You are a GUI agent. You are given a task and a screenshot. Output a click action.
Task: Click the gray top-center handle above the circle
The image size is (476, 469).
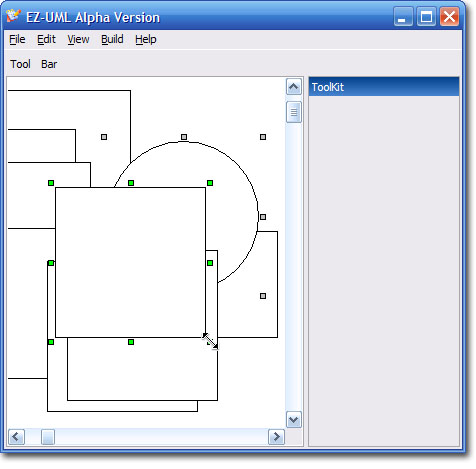(184, 137)
